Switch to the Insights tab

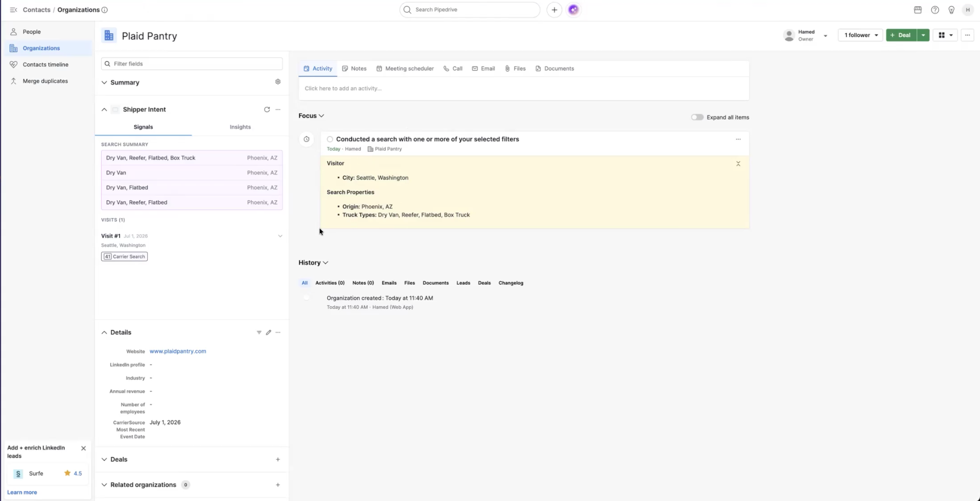coord(240,127)
